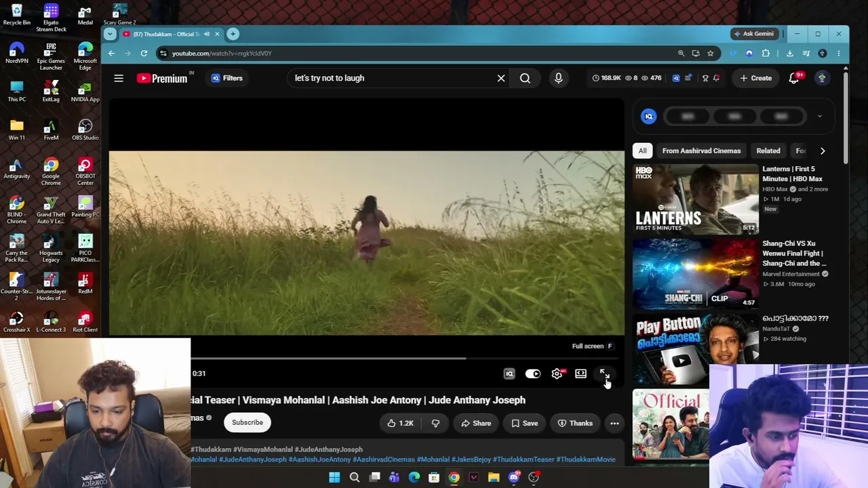The image size is (868, 488).
Task: Bookmark this page with star icon
Action: click(x=710, y=53)
